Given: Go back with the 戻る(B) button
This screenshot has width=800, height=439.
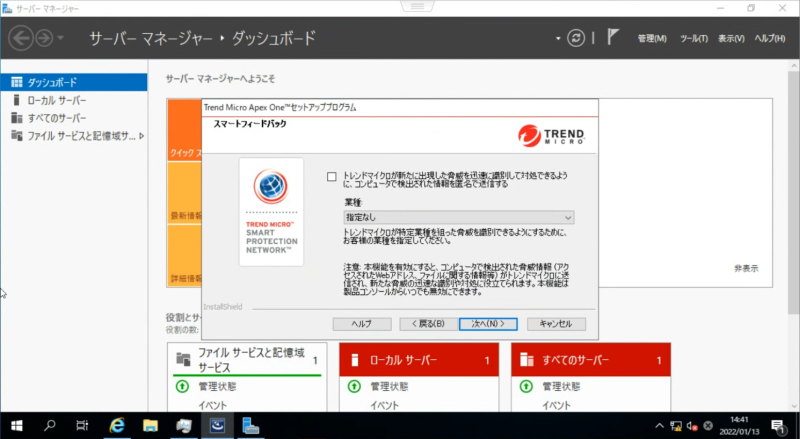Looking at the screenshot, I should click(428, 324).
